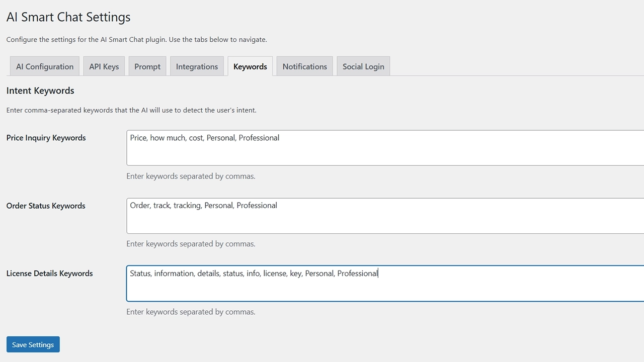Click the "Configure the settings" description line
Viewport: 644px width, 362px height.
pos(136,39)
